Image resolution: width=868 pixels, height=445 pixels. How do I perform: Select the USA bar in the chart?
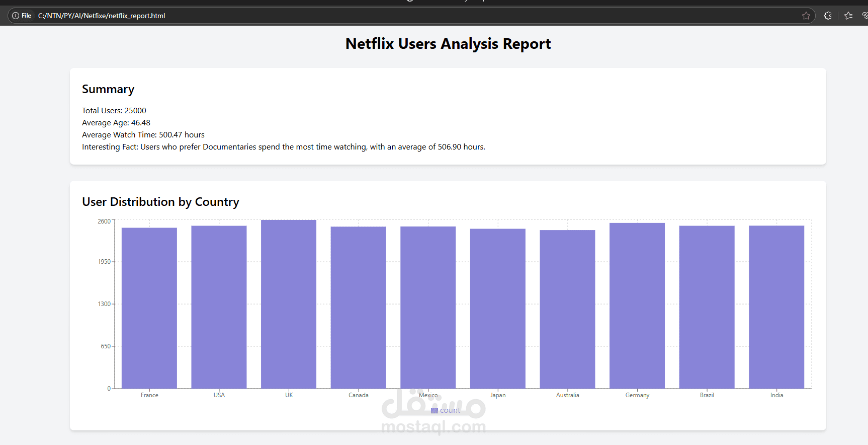tap(219, 307)
